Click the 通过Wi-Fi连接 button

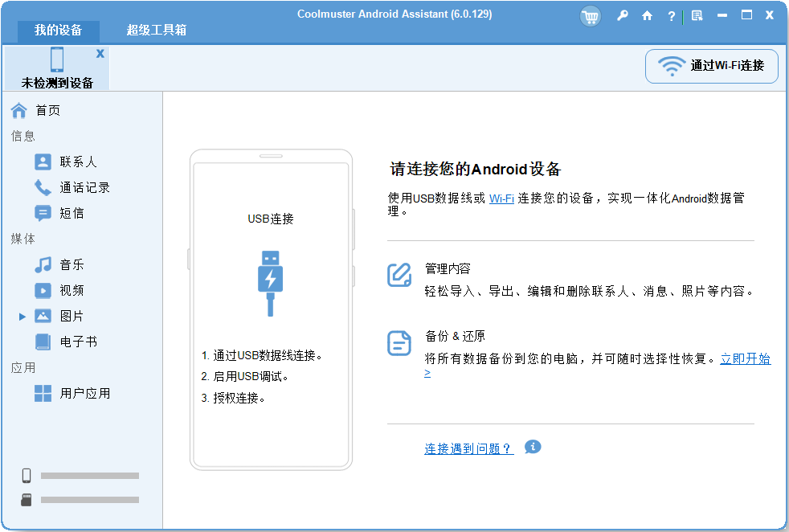(712, 66)
